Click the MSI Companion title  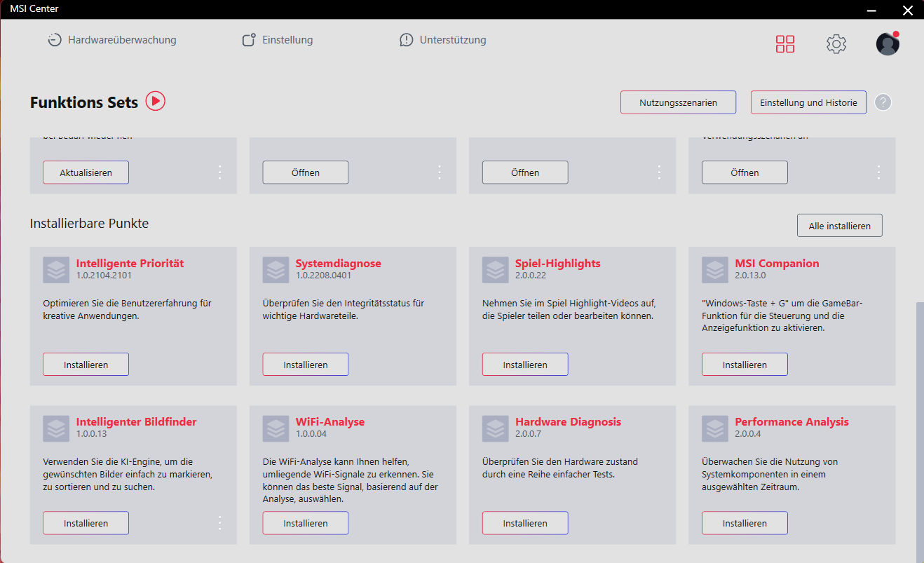click(777, 264)
